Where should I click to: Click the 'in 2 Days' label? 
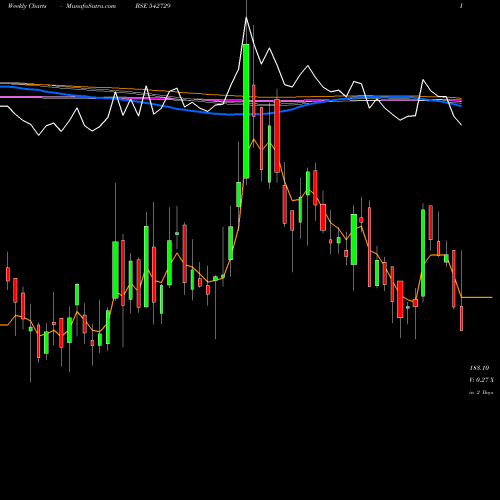(481, 393)
